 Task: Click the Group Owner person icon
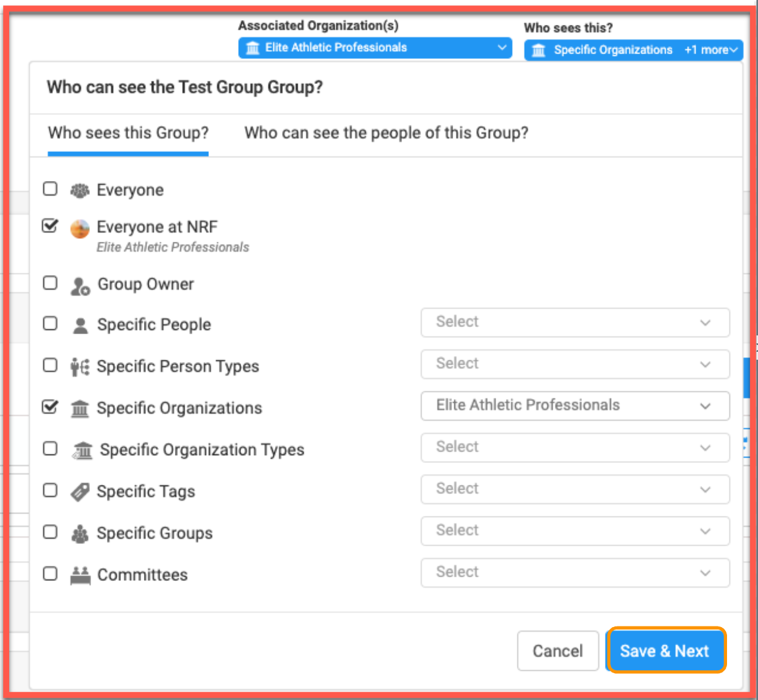click(80, 286)
